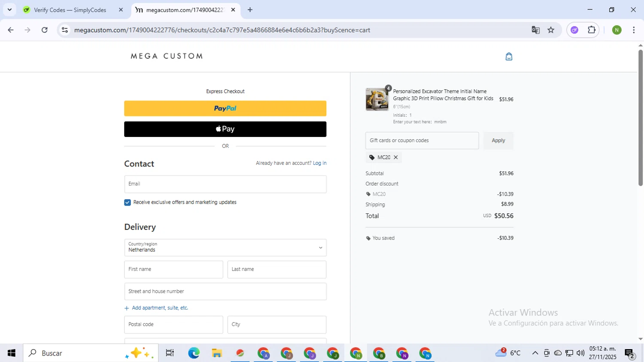
Task: Open the 6°C weather widget
Action: 508,353
